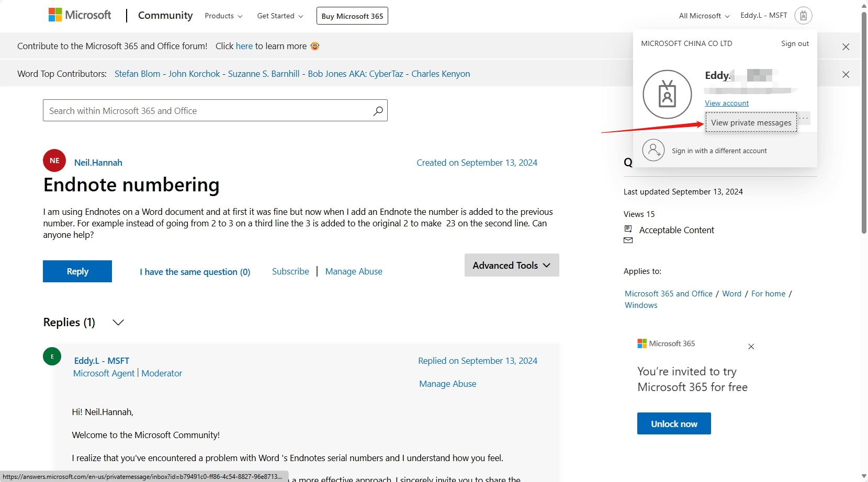Click 'Last updated September 13, 2024' text
Image resolution: width=868 pixels, height=482 pixels.
tap(683, 192)
